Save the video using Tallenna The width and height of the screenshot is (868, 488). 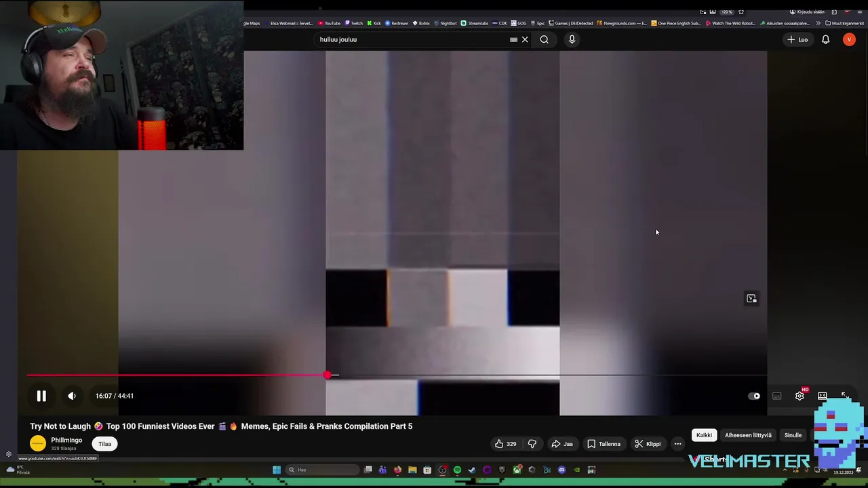click(604, 444)
